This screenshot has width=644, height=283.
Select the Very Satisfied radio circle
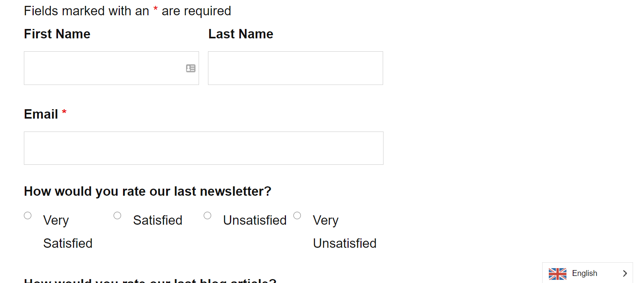(x=28, y=216)
